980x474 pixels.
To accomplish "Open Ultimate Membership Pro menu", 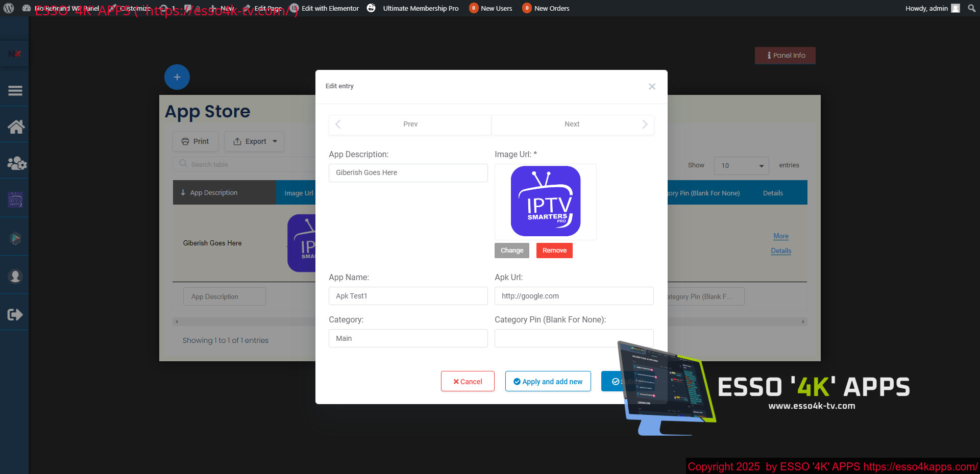I will 412,8.
